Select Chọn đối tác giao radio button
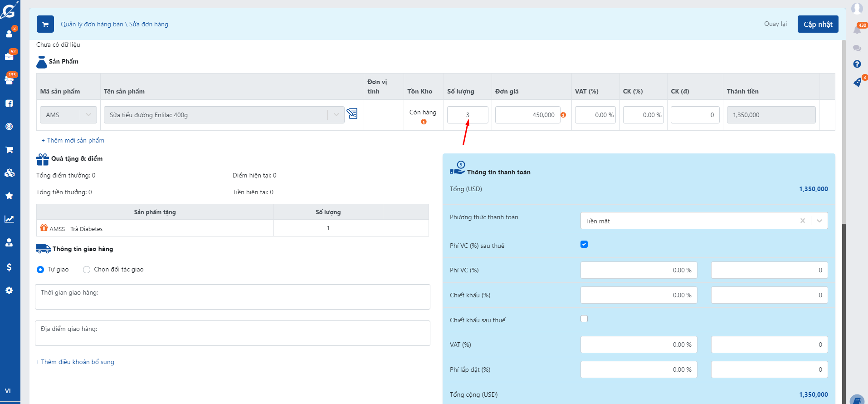The width and height of the screenshot is (868, 404). (87, 270)
